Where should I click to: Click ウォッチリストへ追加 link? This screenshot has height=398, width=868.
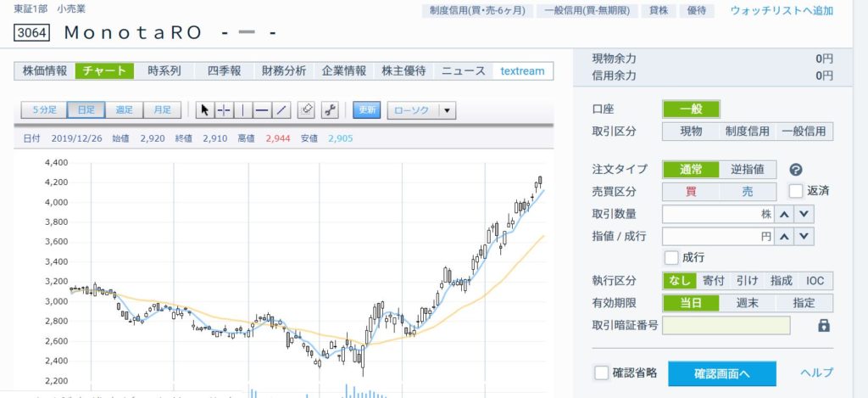[782, 10]
